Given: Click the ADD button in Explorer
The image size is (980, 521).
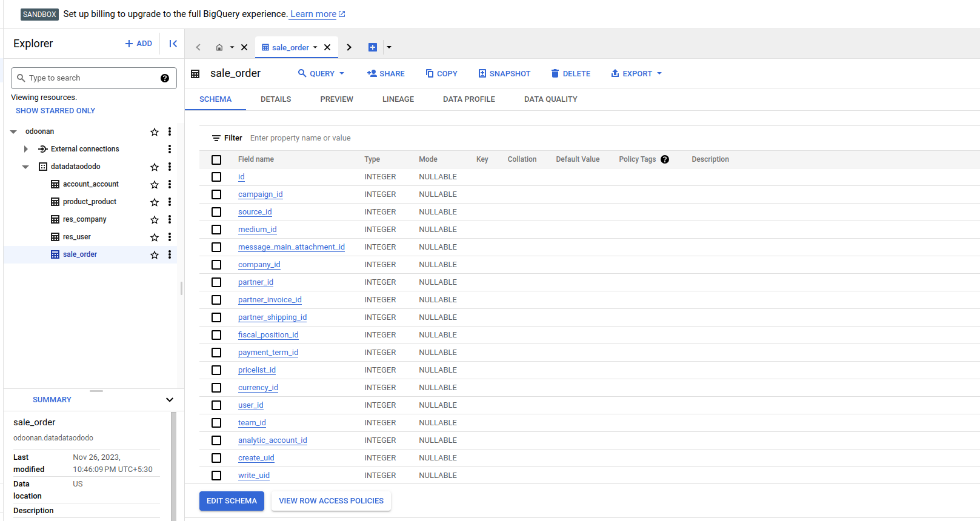Looking at the screenshot, I should [x=138, y=44].
